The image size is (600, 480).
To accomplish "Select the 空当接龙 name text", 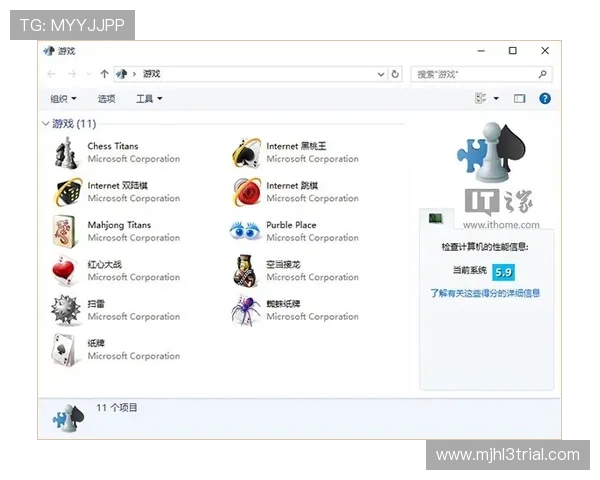I will click(283, 264).
